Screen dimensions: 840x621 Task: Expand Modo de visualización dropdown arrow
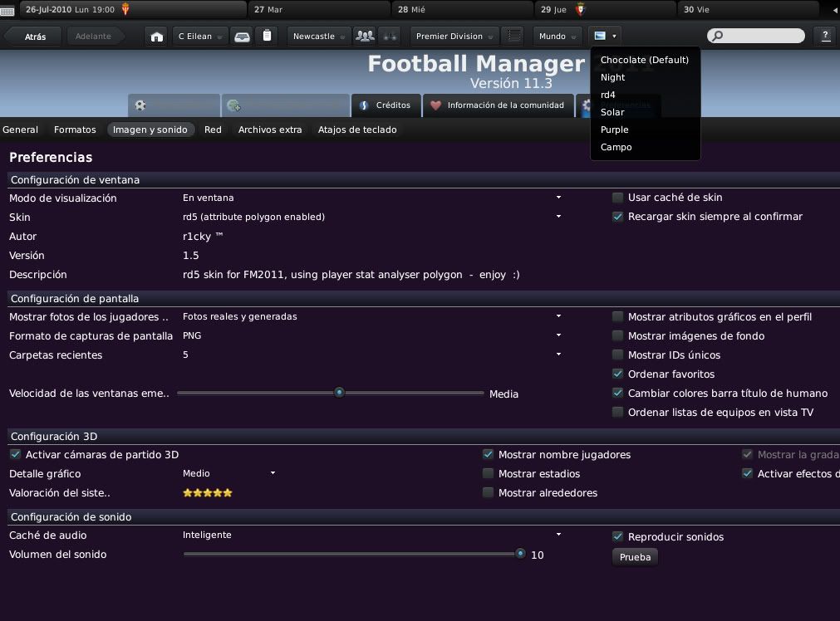coord(558,198)
